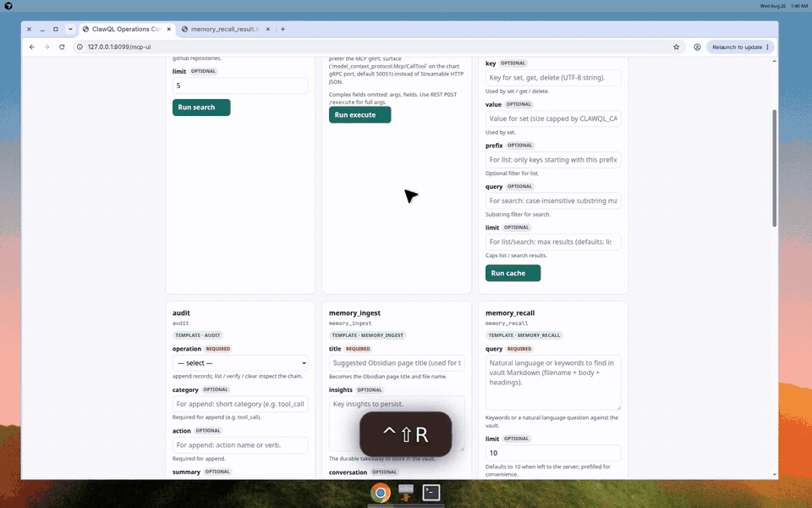The width and height of the screenshot is (812, 508).
Task: Focus the search limit field showing 5
Action: (240, 86)
